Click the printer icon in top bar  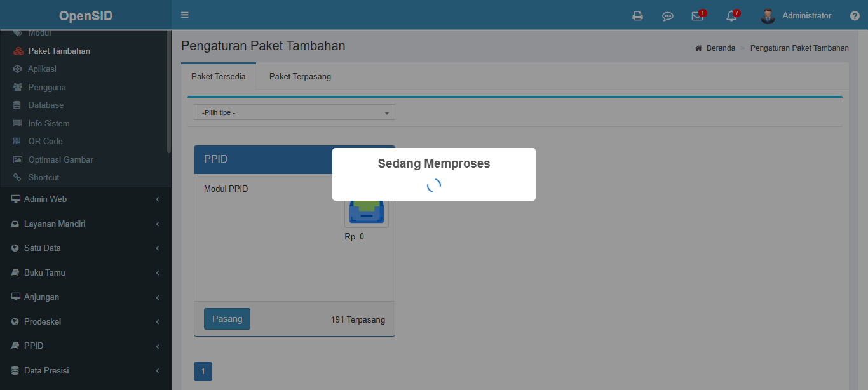click(637, 16)
